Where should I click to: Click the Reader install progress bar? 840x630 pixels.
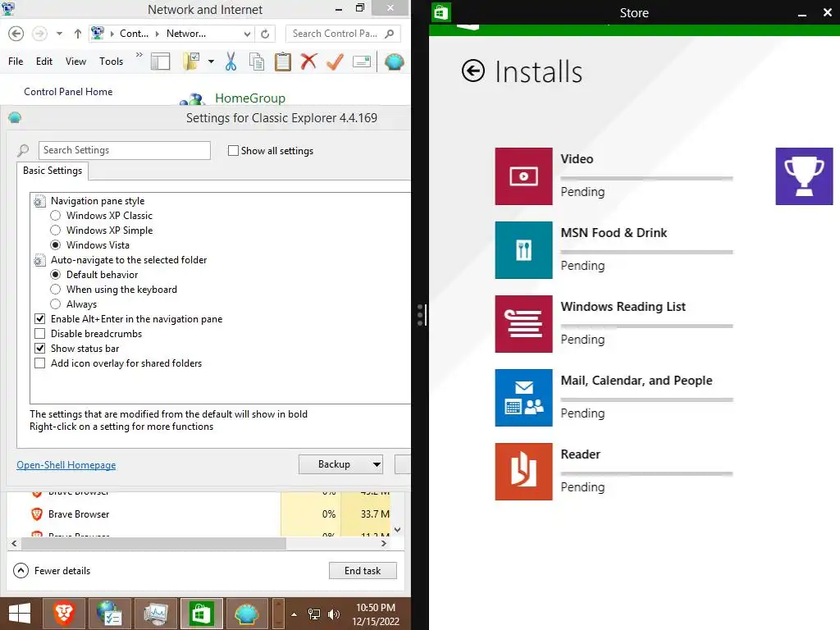(x=646, y=473)
